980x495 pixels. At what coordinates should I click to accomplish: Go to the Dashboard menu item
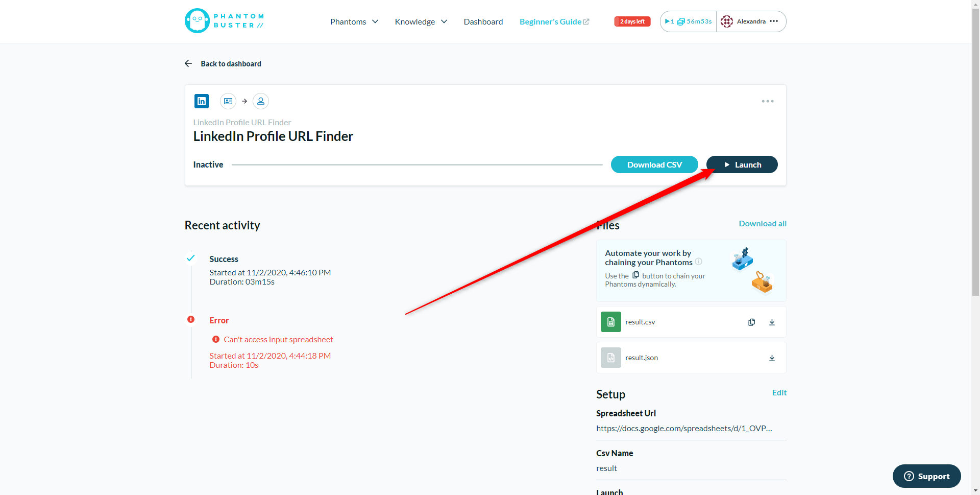tap(483, 21)
